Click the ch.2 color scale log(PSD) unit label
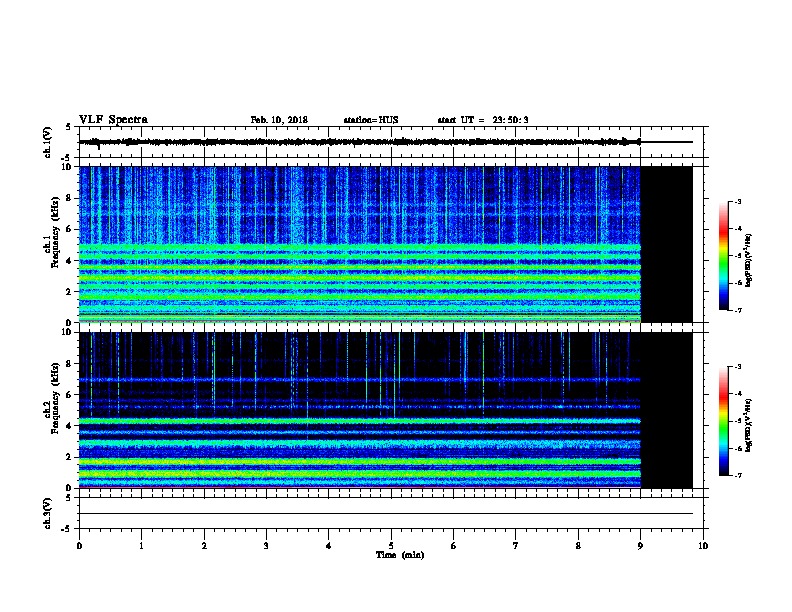 click(x=749, y=425)
